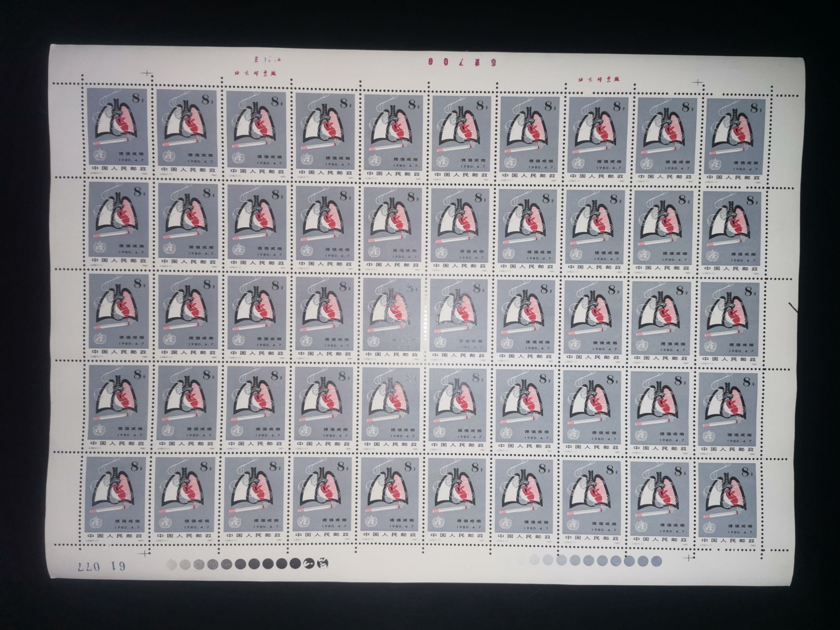The height and width of the screenshot is (630, 840).
Task: Select the stamp in the sheet's bottom-left corner
Action: (115, 499)
